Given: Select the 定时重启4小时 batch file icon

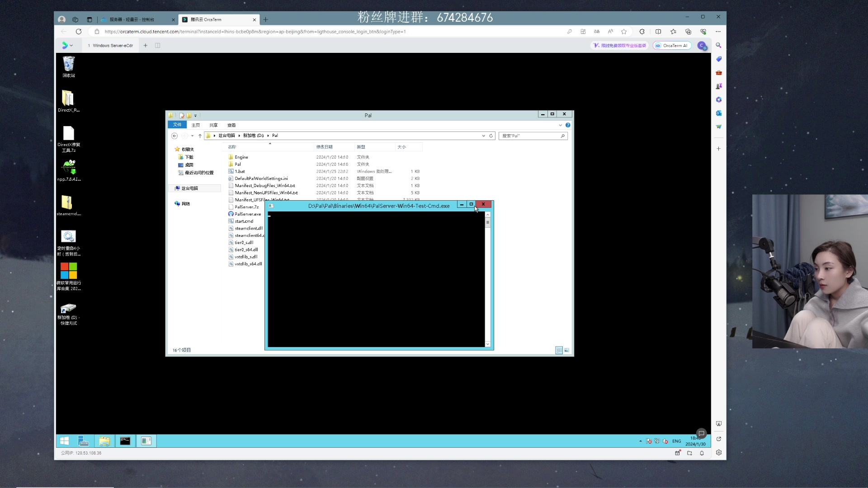Looking at the screenshot, I should pos(69,243).
